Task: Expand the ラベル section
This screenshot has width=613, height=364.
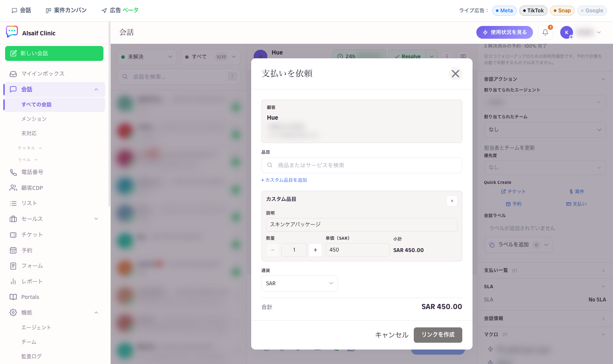Action: click(x=28, y=160)
